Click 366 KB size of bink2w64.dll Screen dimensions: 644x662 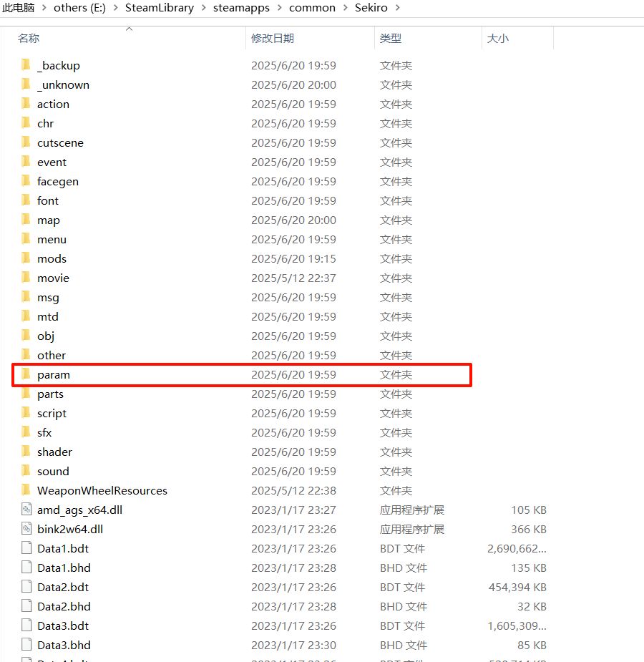point(529,529)
